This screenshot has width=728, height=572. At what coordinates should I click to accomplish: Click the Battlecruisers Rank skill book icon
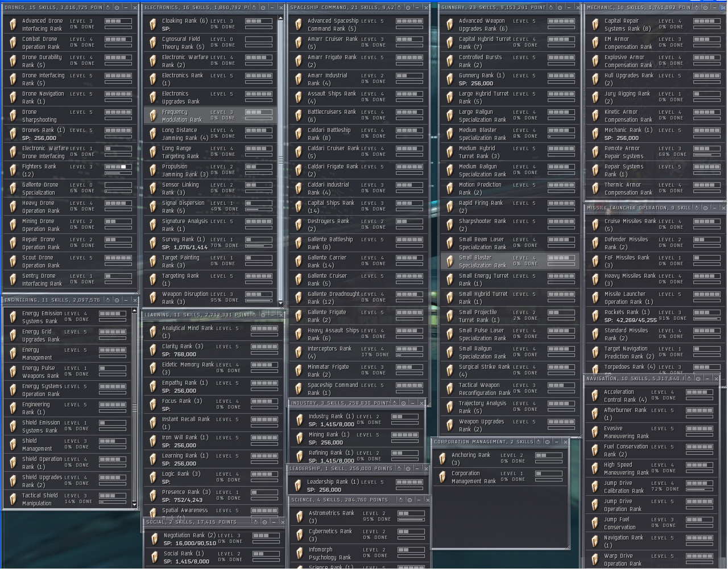[x=298, y=116]
